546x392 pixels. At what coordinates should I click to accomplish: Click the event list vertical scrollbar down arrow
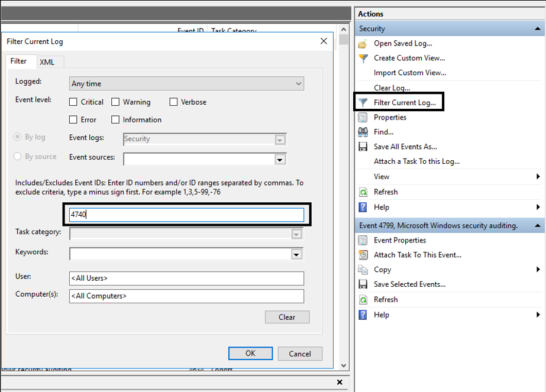pyautogui.click(x=344, y=365)
